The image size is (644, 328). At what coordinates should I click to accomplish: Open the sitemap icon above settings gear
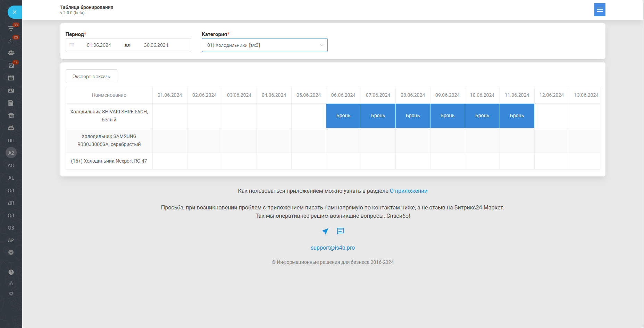click(11, 283)
